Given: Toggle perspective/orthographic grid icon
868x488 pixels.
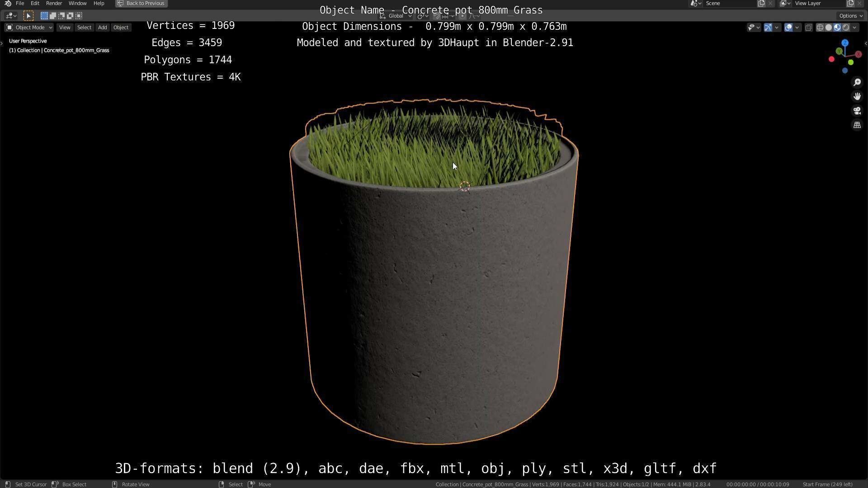Looking at the screenshot, I should click(x=857, y=125).
